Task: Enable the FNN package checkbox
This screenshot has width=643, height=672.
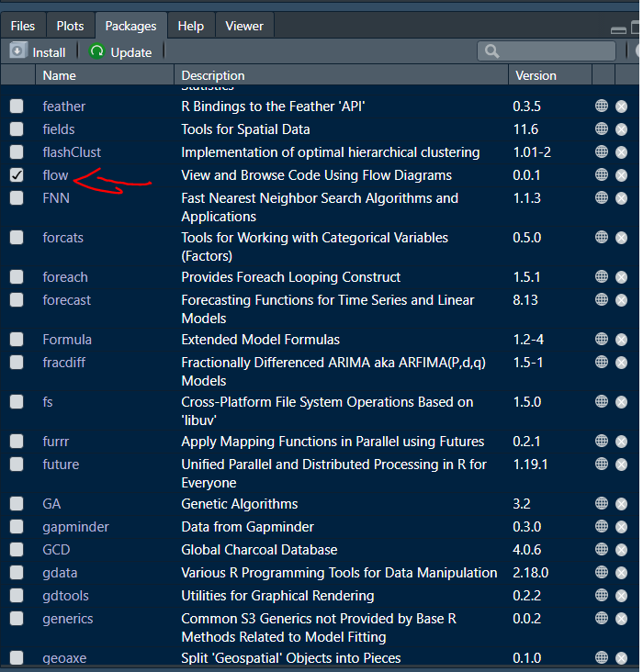Action: 17,198
